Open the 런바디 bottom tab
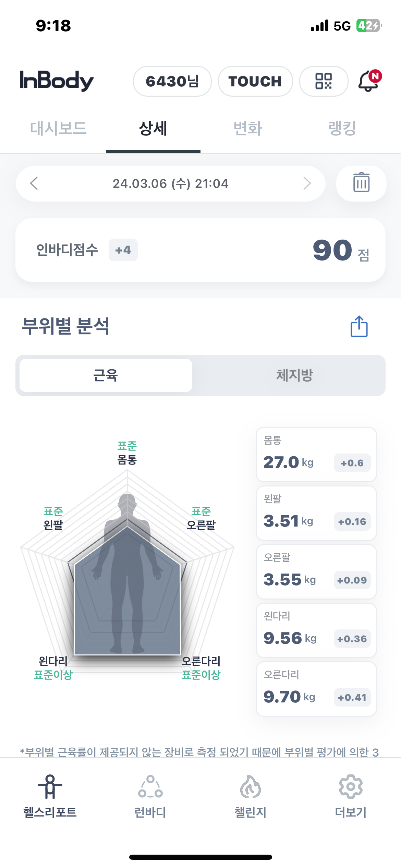Screen dimensions: 401x868 pyautogui.click(x=150, y=796)
